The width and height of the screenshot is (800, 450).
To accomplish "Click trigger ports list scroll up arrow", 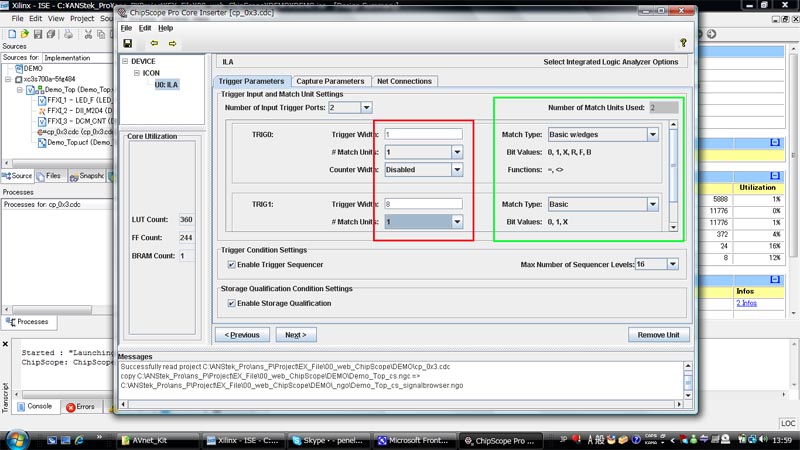I will [x=673, y=124].
